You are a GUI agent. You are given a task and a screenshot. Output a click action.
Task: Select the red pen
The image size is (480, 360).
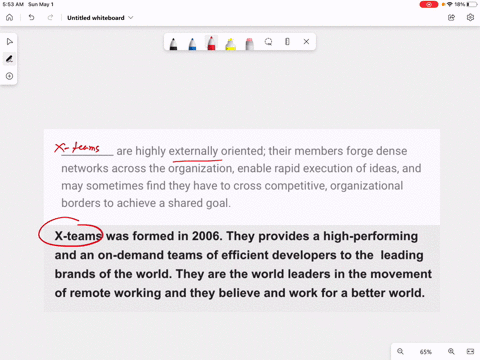point(211,43)
